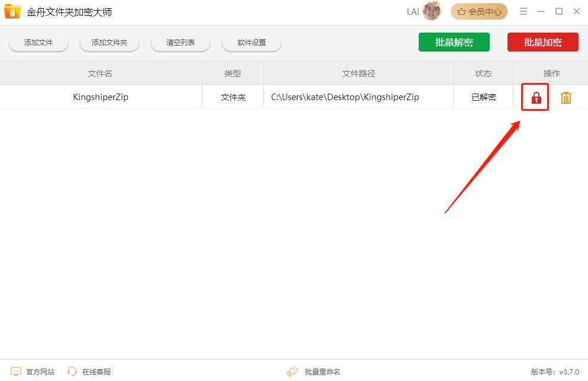Viewport: 588px width, 381px height.
Task: Click the 文件名 column header
Action: point(99,73)
